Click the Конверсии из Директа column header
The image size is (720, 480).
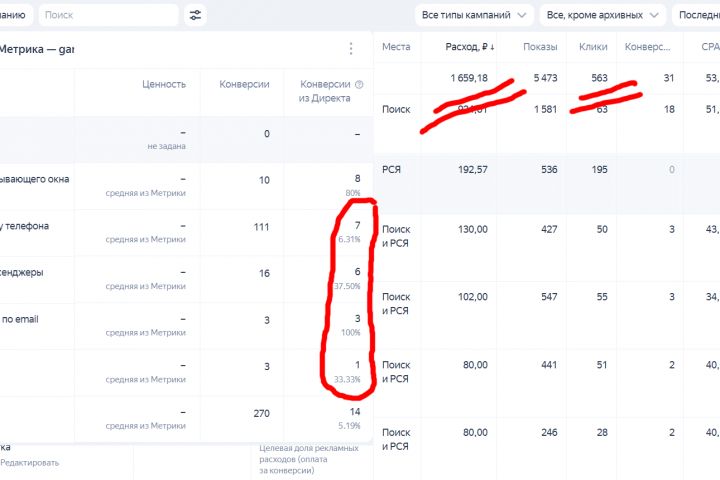click(x=317, y=90)
